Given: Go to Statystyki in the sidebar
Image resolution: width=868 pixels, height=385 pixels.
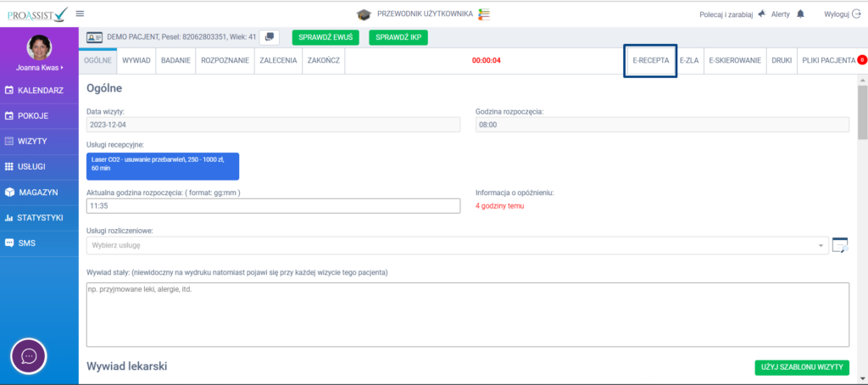Looking at the screenshot, I should pos(39,218).
